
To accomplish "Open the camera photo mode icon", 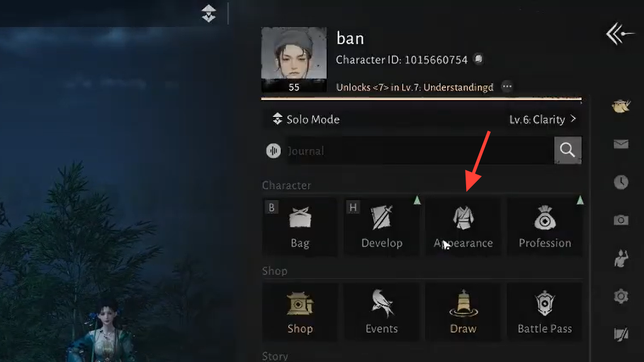I will [621, 220].
